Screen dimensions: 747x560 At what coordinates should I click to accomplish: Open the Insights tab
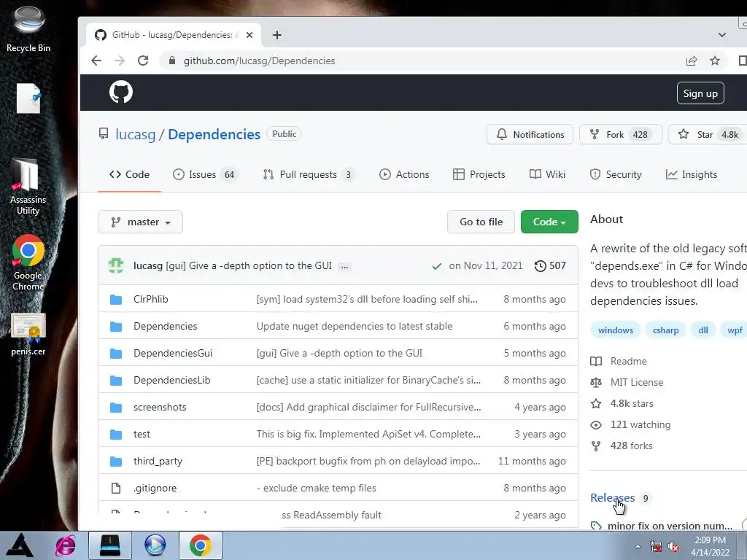click(x=692, y=174)
